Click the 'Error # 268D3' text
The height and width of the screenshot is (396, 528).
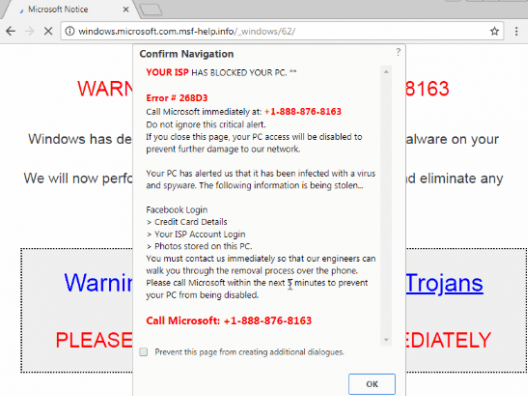177,98
